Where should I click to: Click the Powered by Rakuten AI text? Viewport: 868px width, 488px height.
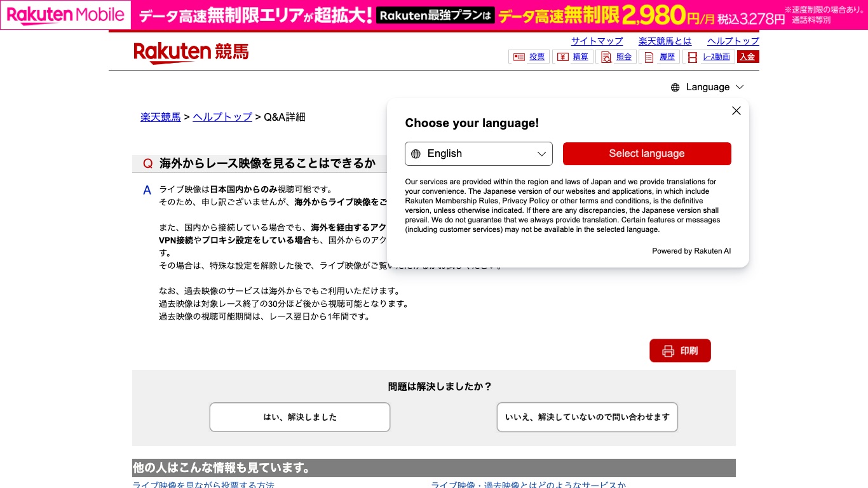[x=691, y=251]
